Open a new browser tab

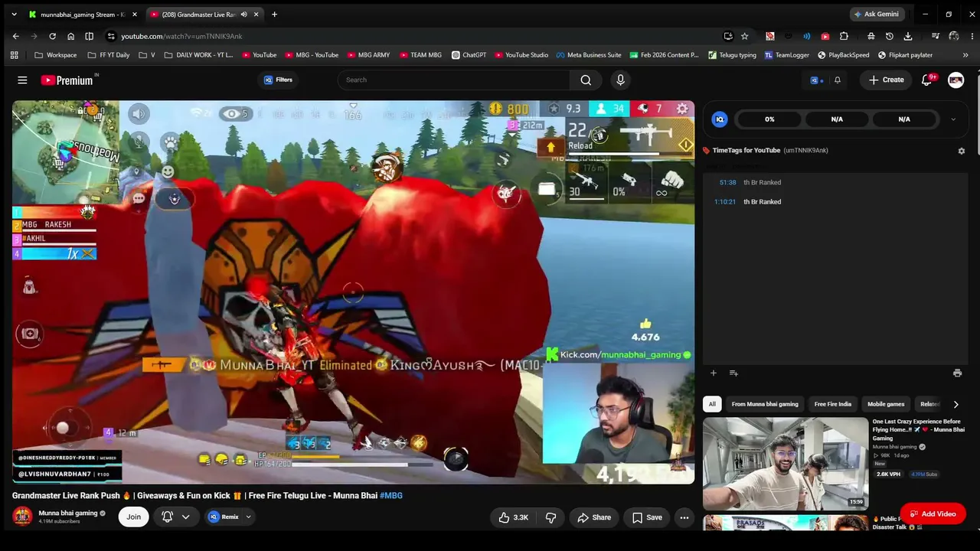point(274,14)
